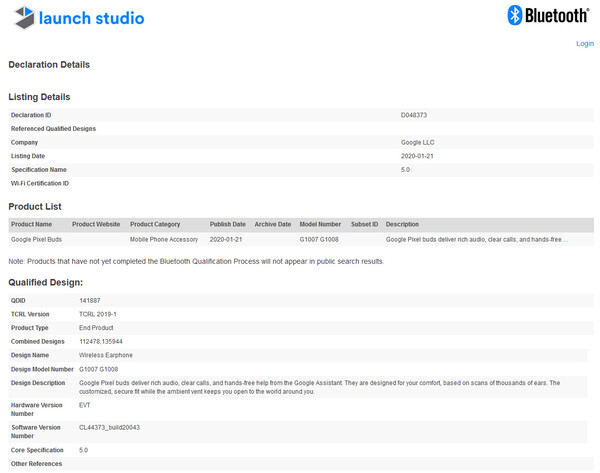The height and width of the screenshot is (473, 600).
Task: Click the Product Category column header
Action: 155,224
